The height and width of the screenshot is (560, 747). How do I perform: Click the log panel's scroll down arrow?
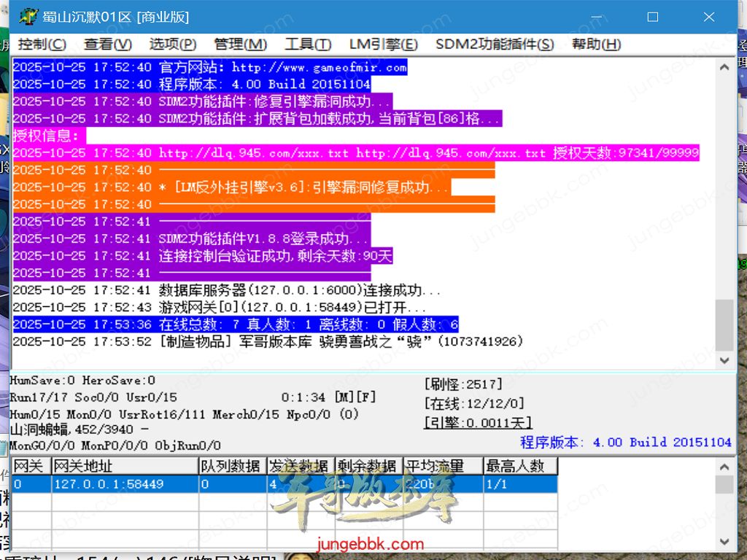click(x=724, y=360)
